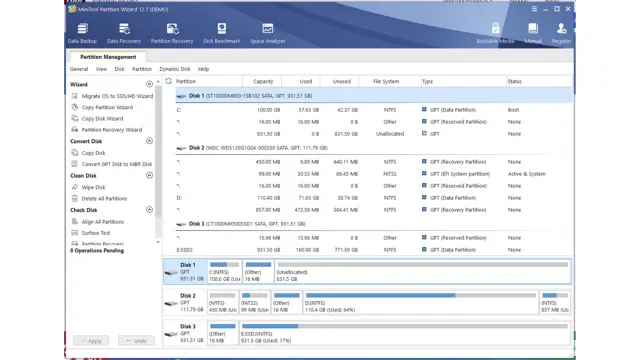Open the Data Backup tool
This screenshot has width=640, height=360.
(82, 33)
